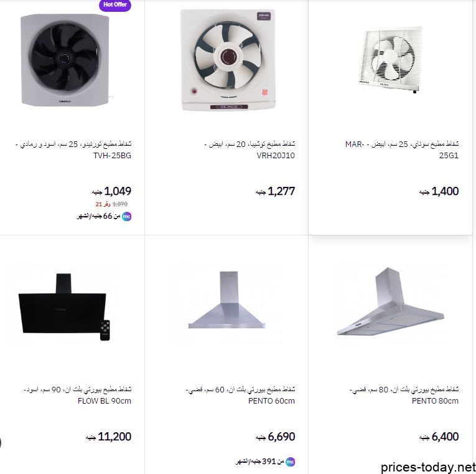
Task: Click the purple Hot Offer badge
Action: 115,5
